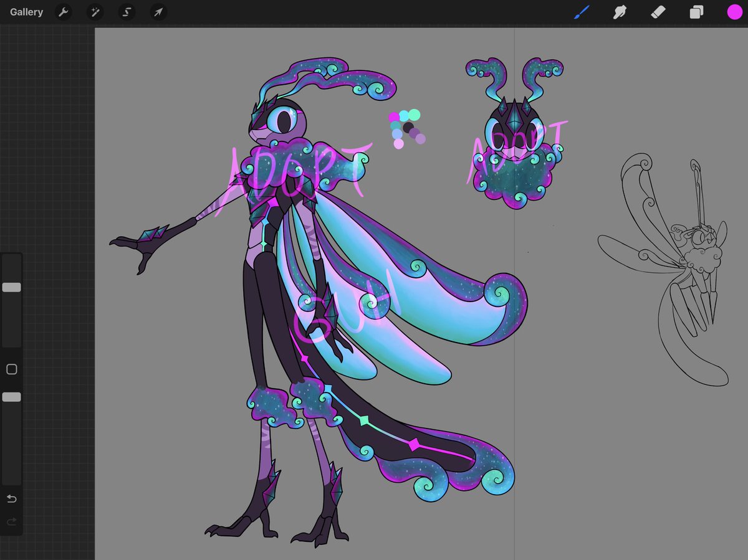Open the Transform arrow tool
The image size is (748, 560).
point(158,12)
